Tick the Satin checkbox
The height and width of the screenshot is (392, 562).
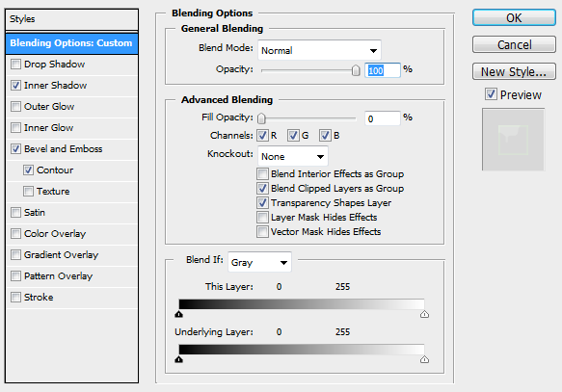tap(15, 212)
